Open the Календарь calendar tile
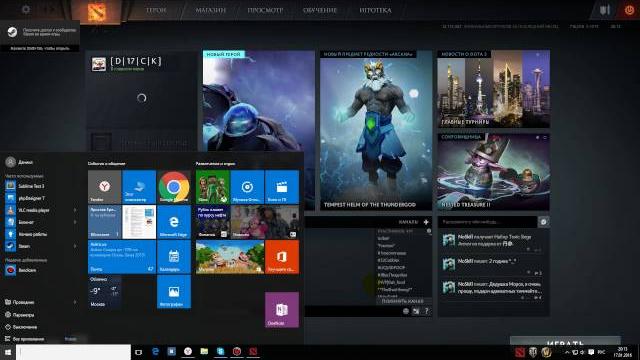This screenshot has height=360, width=640. tap(174, 257)
